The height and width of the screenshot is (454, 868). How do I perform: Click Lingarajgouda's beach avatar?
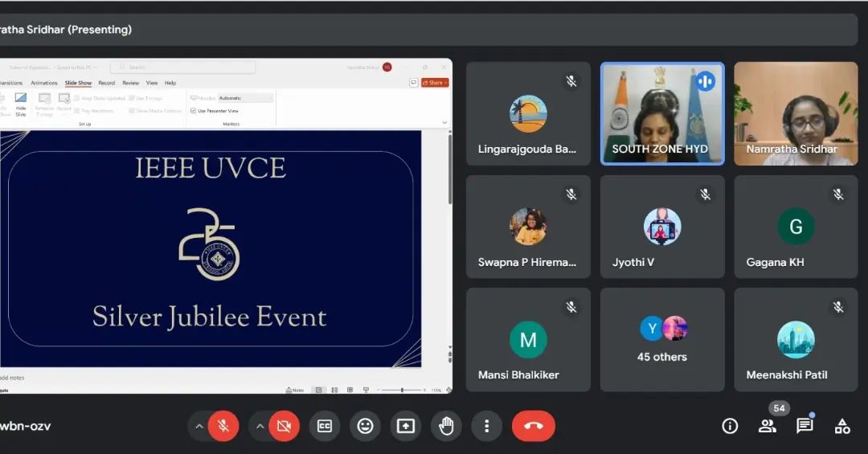(x=528, y=113)
